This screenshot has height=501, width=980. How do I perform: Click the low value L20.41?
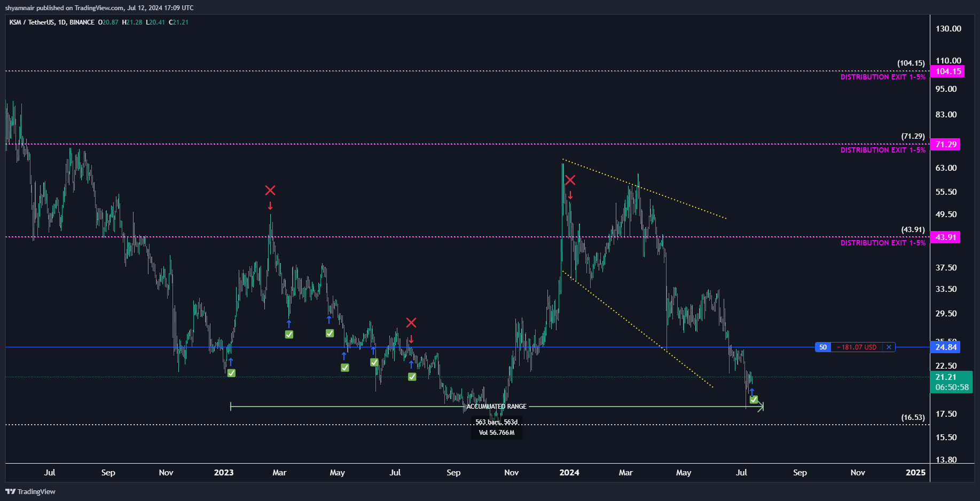tap(155, 22)
